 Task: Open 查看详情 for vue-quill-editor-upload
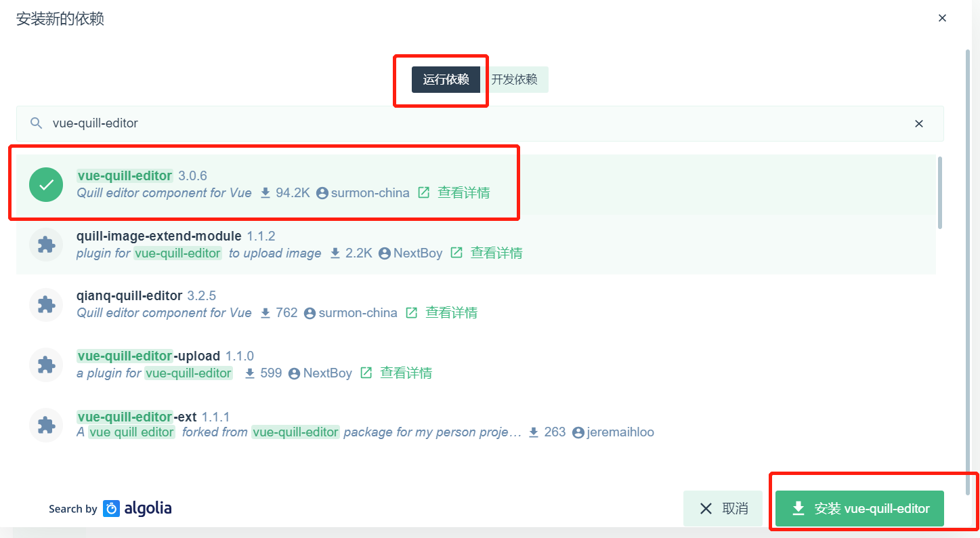(x=406, y=373)
